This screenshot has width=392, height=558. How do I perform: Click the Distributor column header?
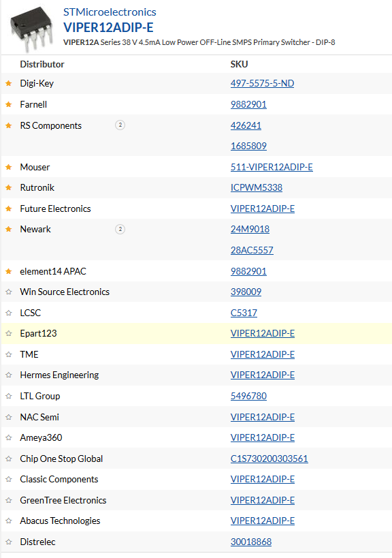click(42, 65)
